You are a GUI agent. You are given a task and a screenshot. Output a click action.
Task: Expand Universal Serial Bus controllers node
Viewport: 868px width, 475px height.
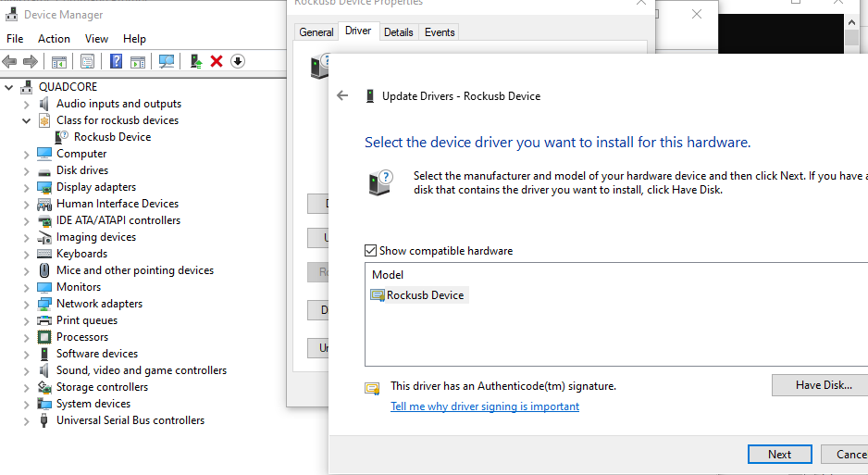click(x=26, y=421)
